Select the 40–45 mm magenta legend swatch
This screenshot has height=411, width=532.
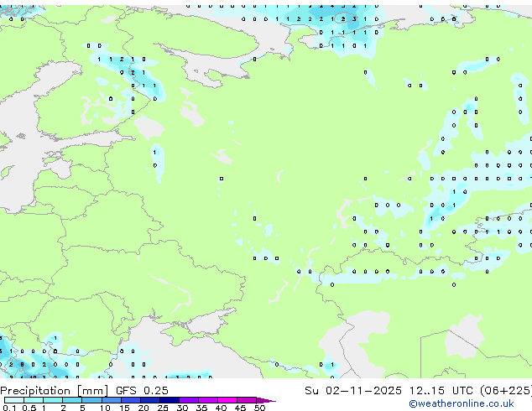[227, 400]
